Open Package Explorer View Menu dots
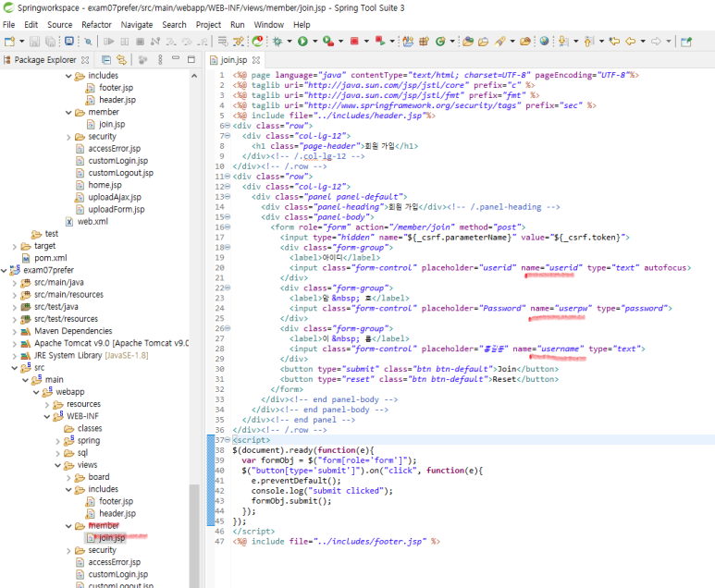The image size is (715, 588). tap(160, 60)
